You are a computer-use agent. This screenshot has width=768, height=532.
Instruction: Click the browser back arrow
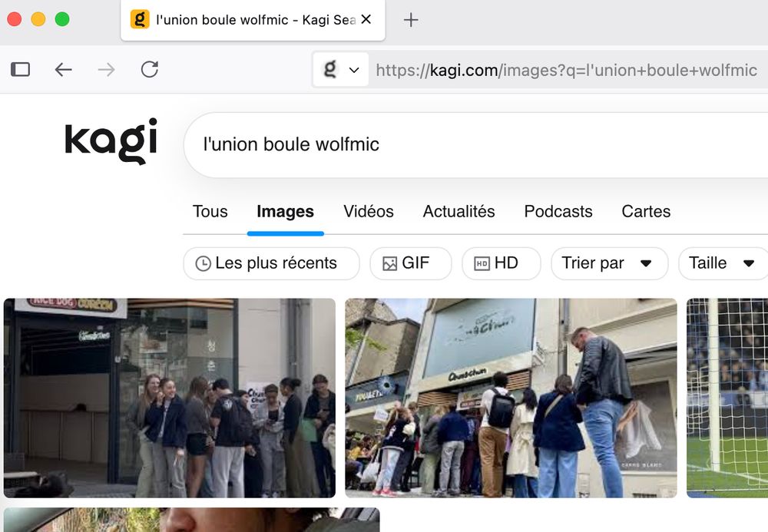pos(64,69)
